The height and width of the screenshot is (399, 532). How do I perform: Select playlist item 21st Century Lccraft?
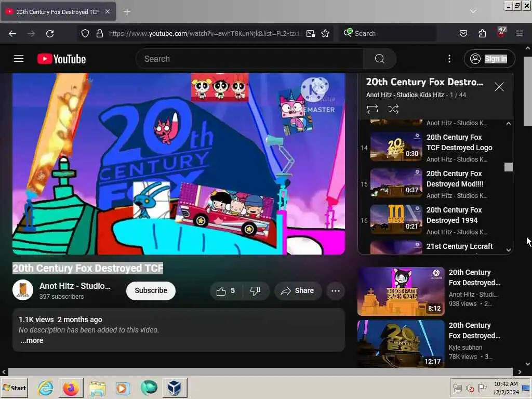[430, 247]
